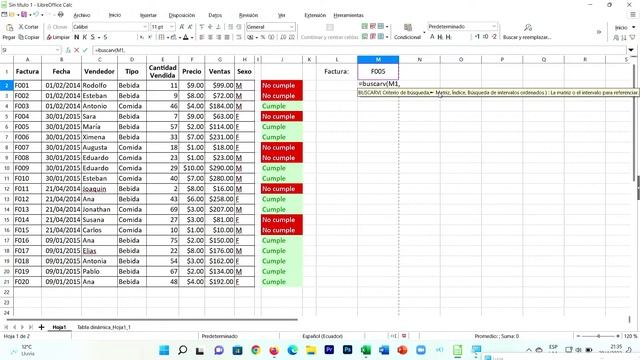
Task: Remove a decimal place
Action: click(292, 37)
